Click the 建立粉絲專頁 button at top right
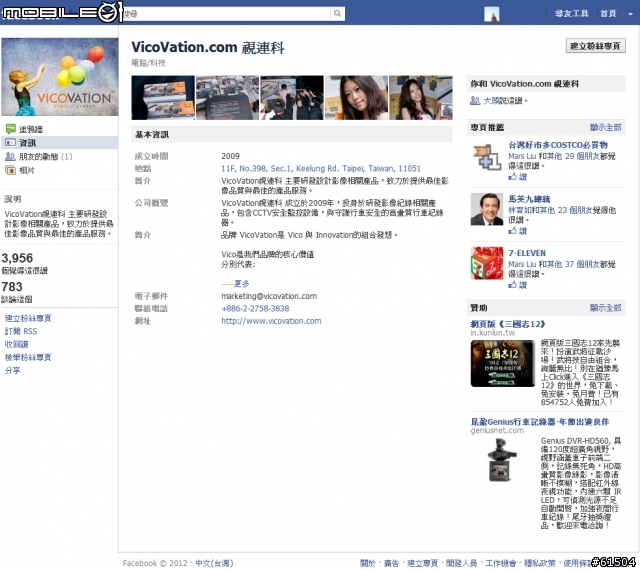The height and width of the screenshot is (570, 640). coord(595,46)
